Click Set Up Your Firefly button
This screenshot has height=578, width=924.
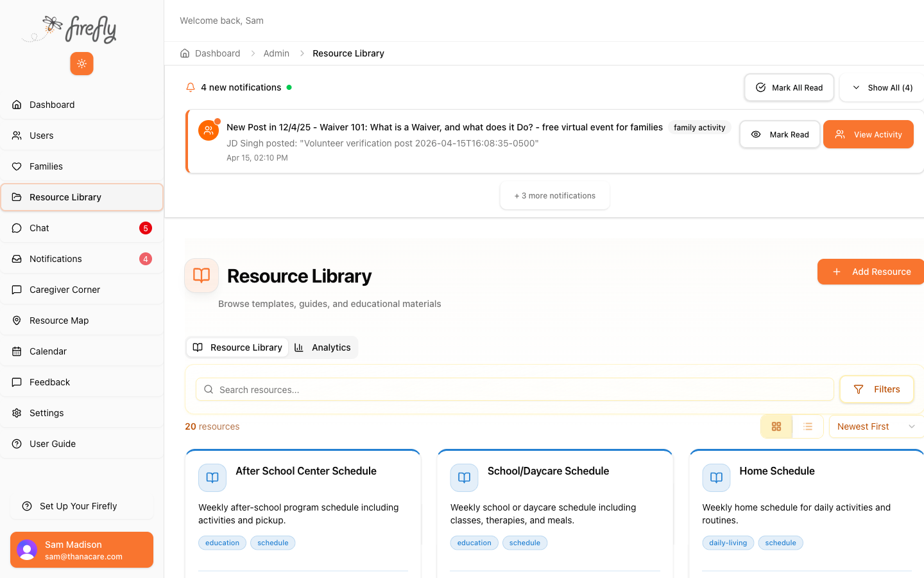coord(81,506)
